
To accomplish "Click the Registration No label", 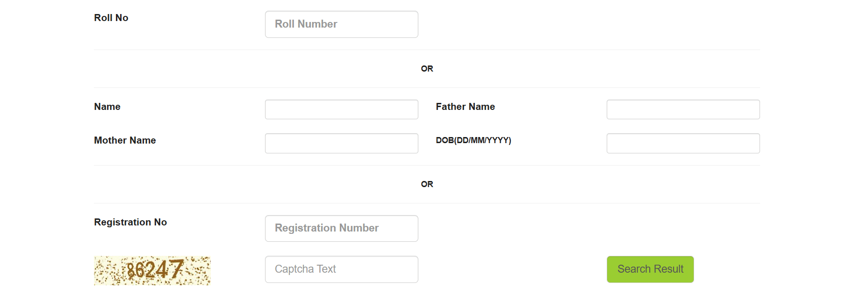I will click(130, 222).
